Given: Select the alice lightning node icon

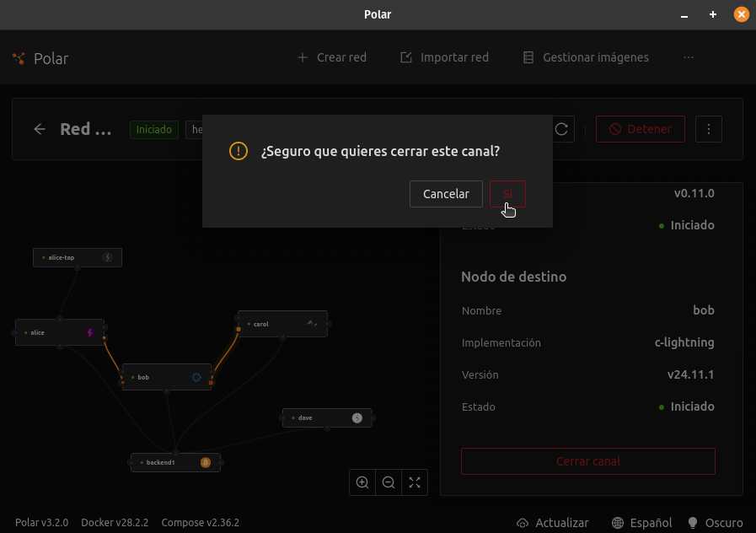Looking at the screenshot, I should (89, 332).
